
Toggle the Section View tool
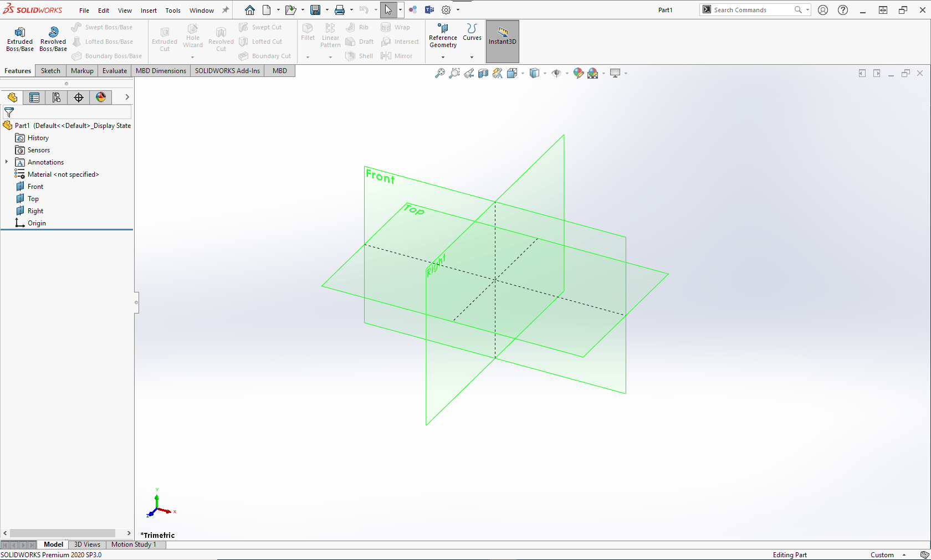click(483, 73)
